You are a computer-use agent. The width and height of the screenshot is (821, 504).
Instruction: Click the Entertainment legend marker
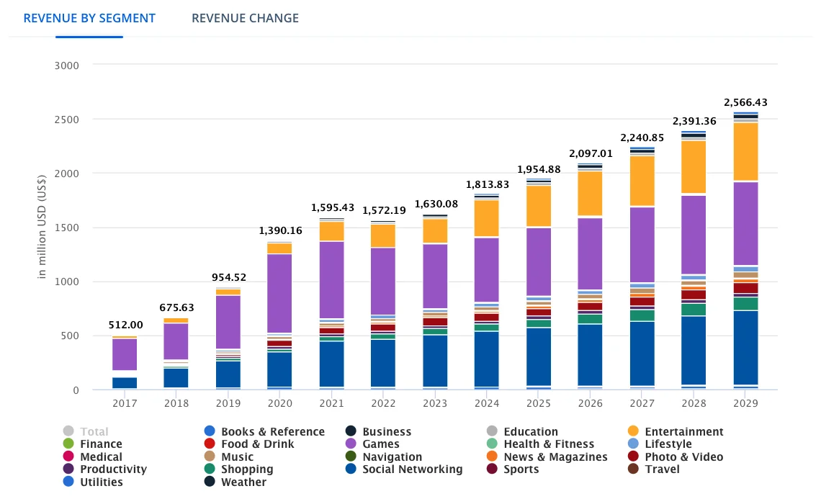click(x=632, y=431)
